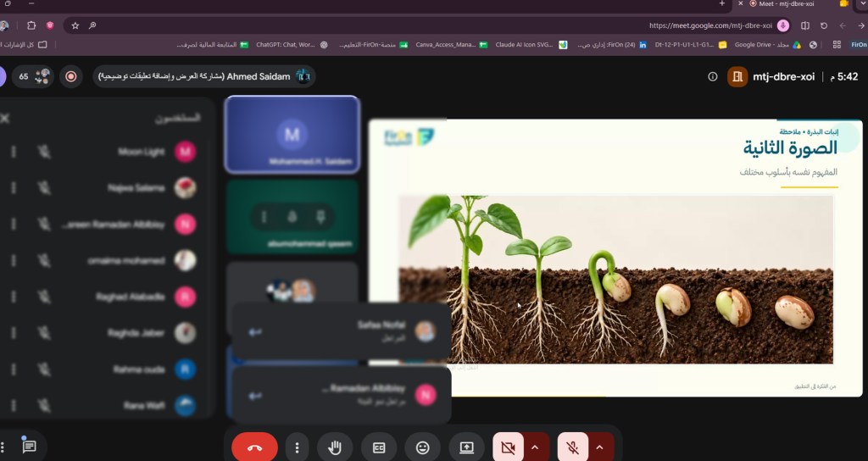This screenshot has width=868, height=461.
Task: Open the browser extensions puzzle icon
Action: pyautogui.click(x=31, y=25)
